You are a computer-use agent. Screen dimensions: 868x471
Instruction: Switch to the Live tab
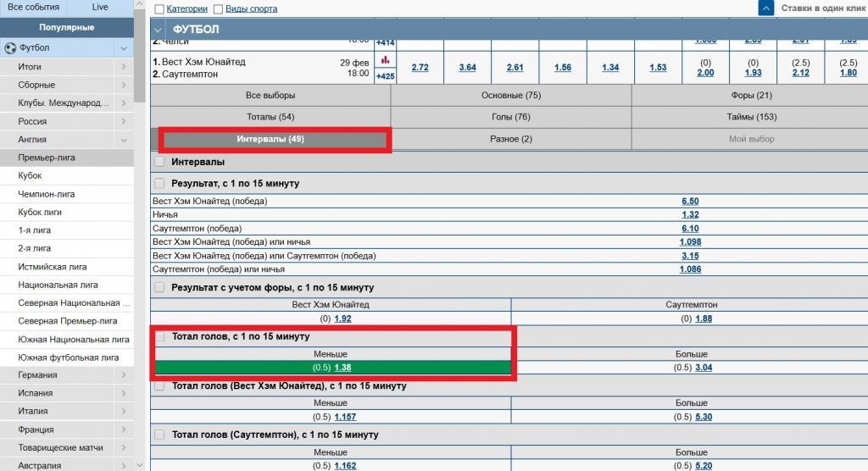point(100,7)
